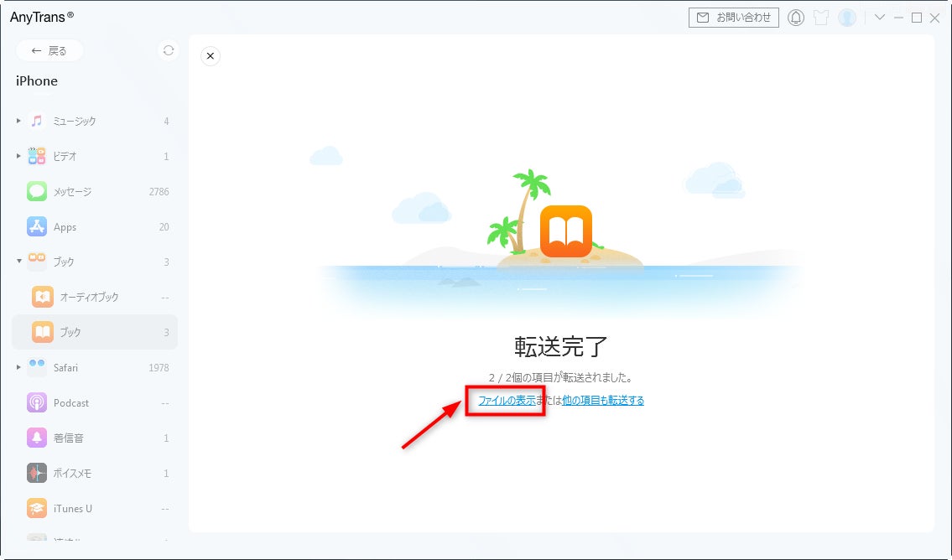The height and width of the screenshot is (560, 952).
Task: Select the Ringtones (着信音) bell icon
Action: click(36, 438)
